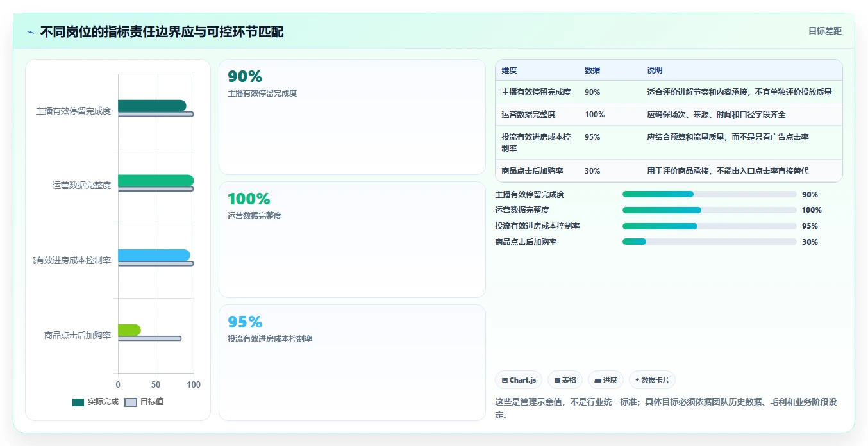Open the 100% 运营数据完整度 data card
The width and height of the screenshot is (868, 446).
pyautogui.click(x=352, y=240)
